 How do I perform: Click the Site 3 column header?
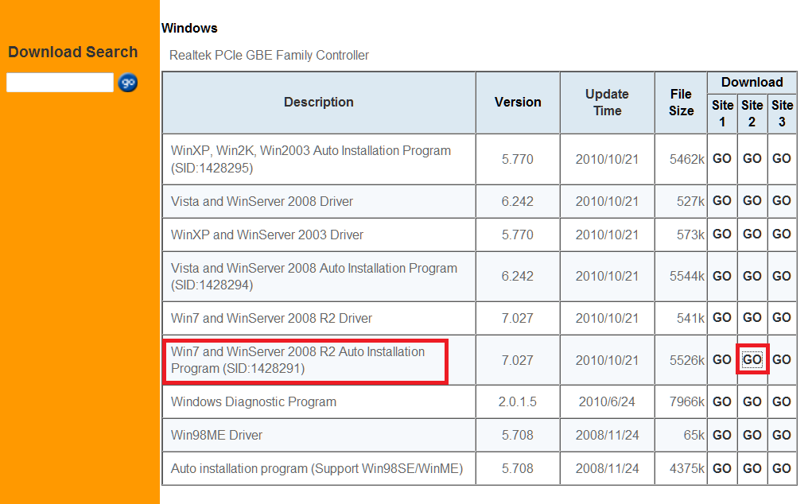[x=782, y=114]
